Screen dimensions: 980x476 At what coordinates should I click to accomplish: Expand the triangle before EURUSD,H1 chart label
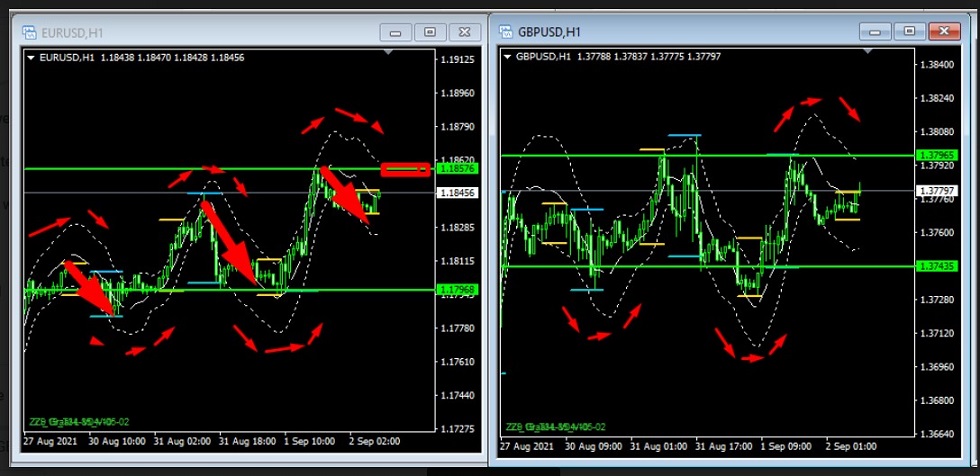click(x=31, y=58)
